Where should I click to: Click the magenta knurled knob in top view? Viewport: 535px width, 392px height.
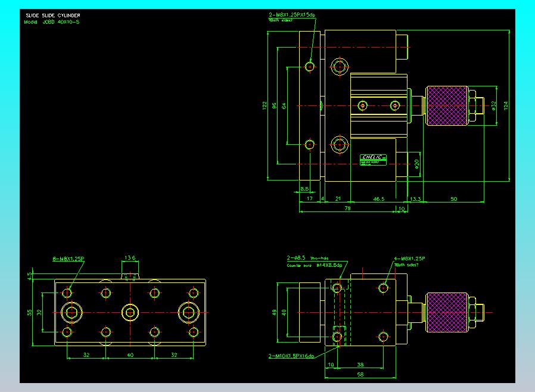tap(447, 105)
